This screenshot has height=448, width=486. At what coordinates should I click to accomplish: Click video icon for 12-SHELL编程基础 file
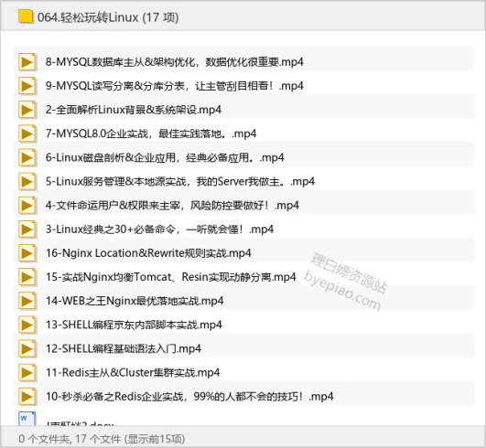(27, 348)
